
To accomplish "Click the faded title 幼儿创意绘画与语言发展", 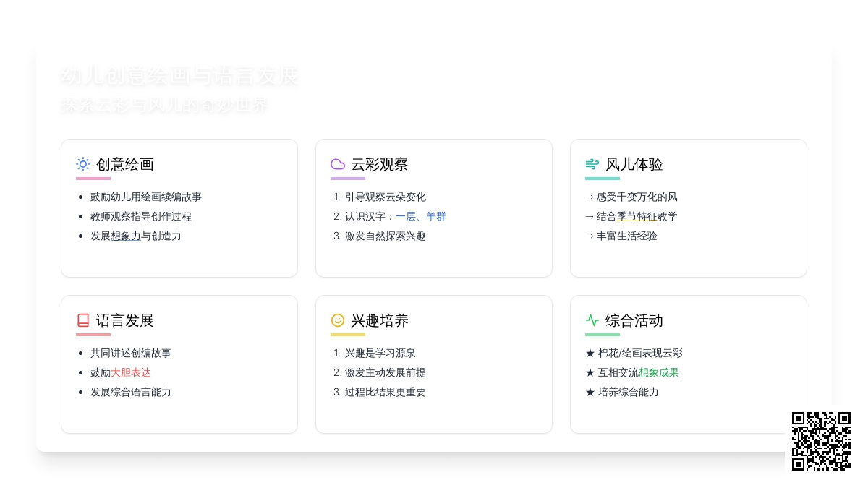I will click(180, 76).
